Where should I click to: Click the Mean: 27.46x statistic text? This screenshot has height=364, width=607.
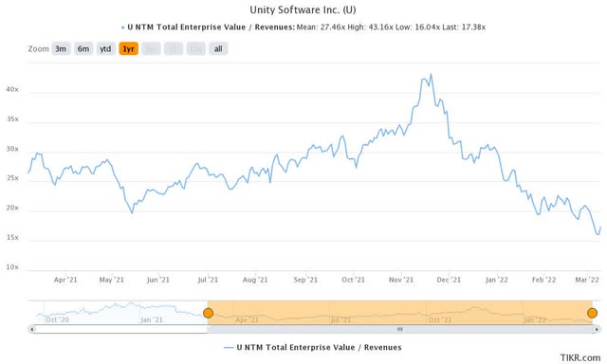(x=321, y=27)
